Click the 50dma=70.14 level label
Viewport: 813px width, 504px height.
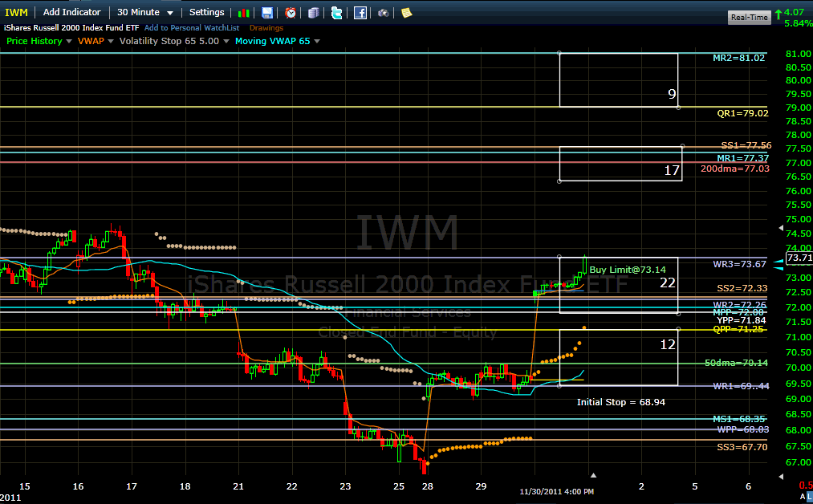click(736, 363)
